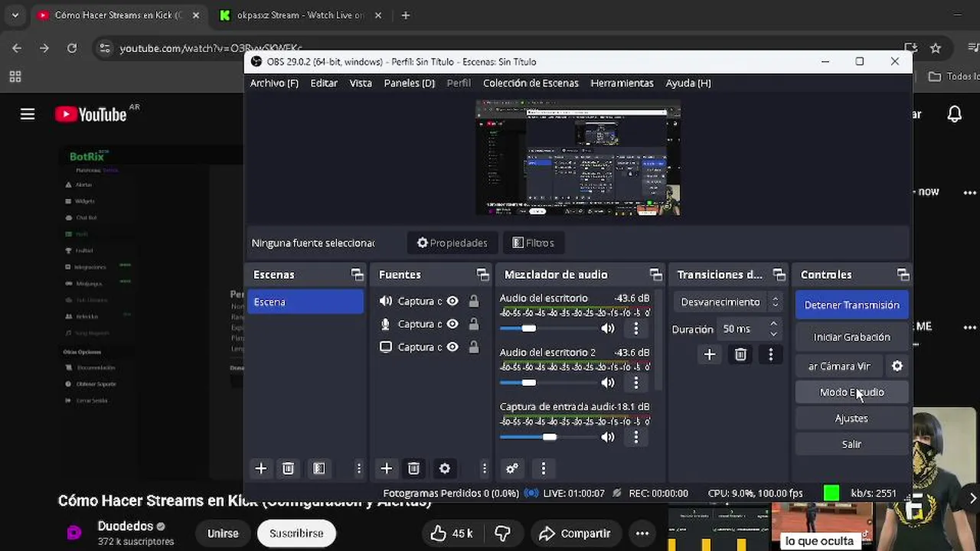The height and width of the screenshot is (551, 980).
Task: Toggle visibility of audio output capture source
Action: point(452,302)
